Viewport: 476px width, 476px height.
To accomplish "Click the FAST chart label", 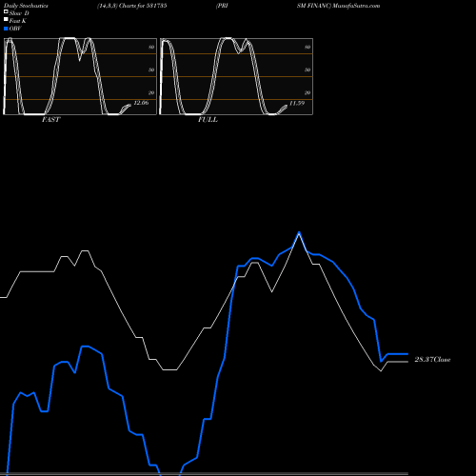I will 50,120.
